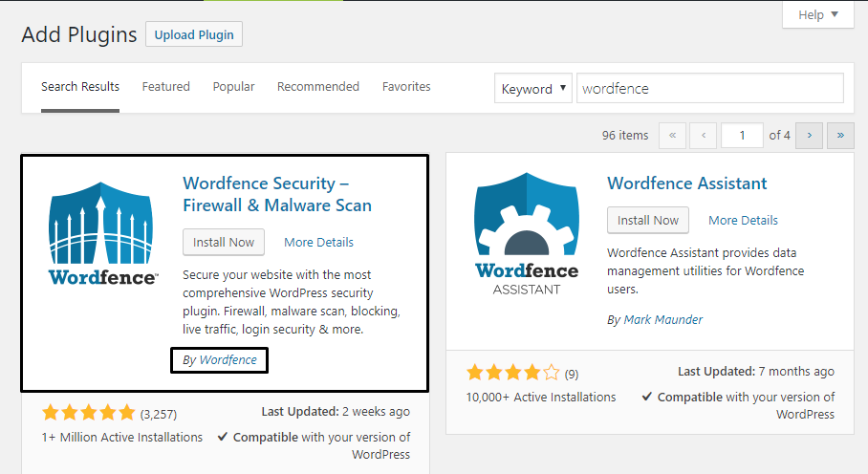Click 'Last Updated: 7 months ago' text
This screenshot has width=868, height=474.
coord(755,372)
